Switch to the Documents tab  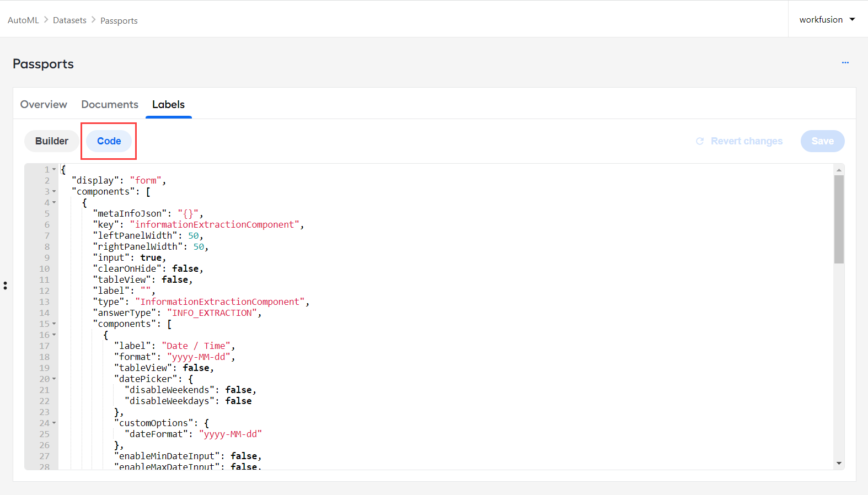coord(110,105)
